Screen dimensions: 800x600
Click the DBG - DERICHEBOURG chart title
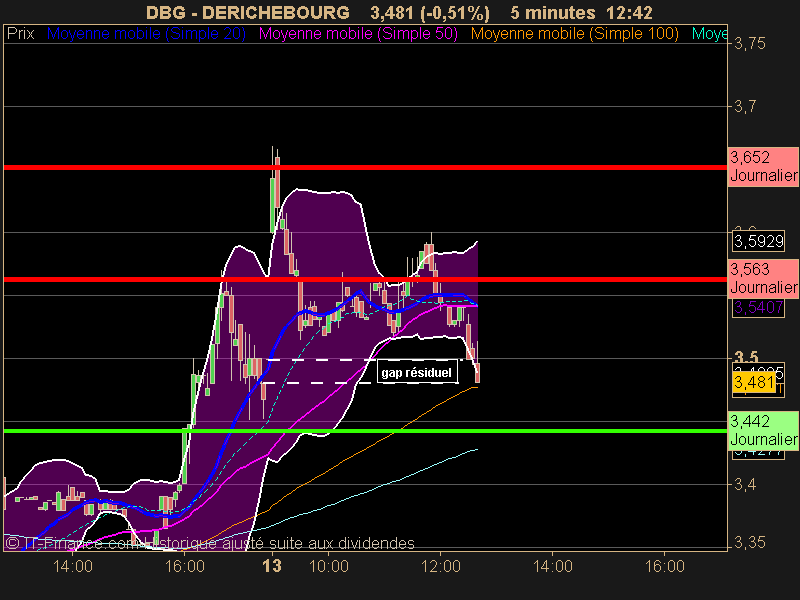click(247, 12)
